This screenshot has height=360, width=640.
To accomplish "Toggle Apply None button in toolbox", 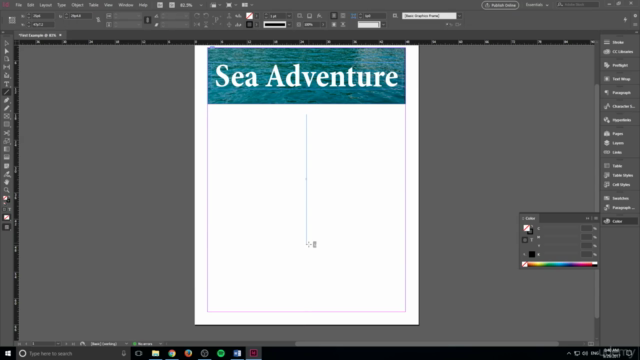I will [x=7, y=218].
